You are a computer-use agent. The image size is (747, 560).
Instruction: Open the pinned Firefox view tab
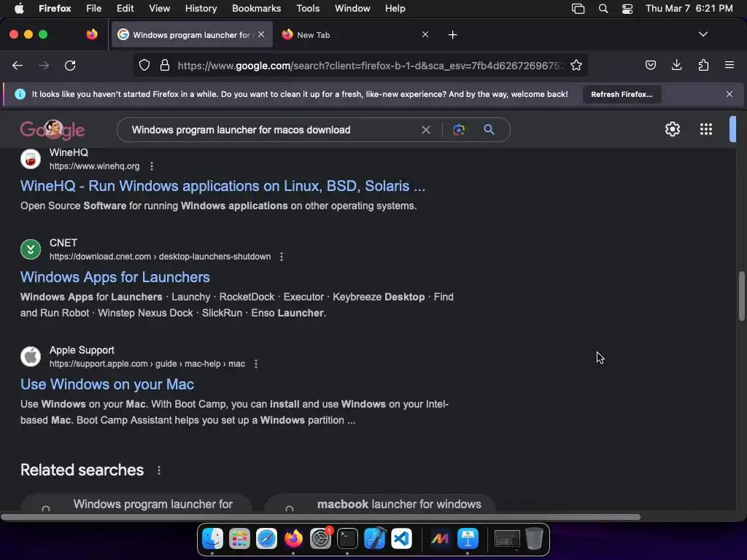92,34
